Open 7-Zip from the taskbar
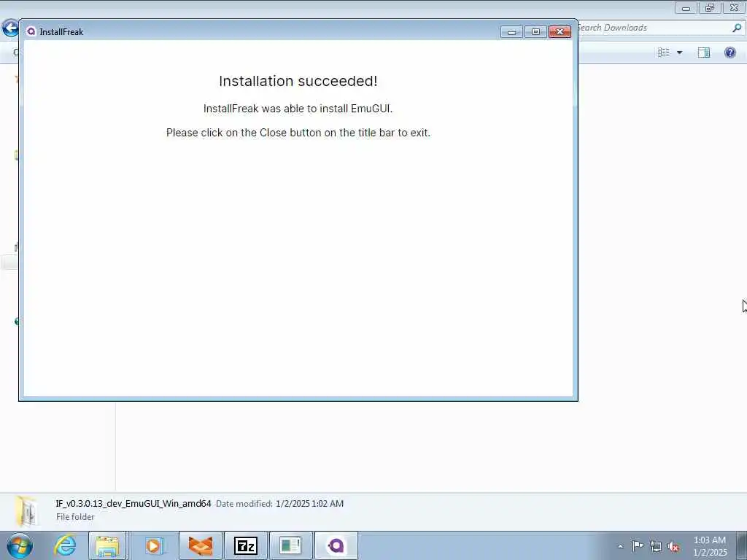This screenshot has height=560, width=747. click(x=245, y=545)
